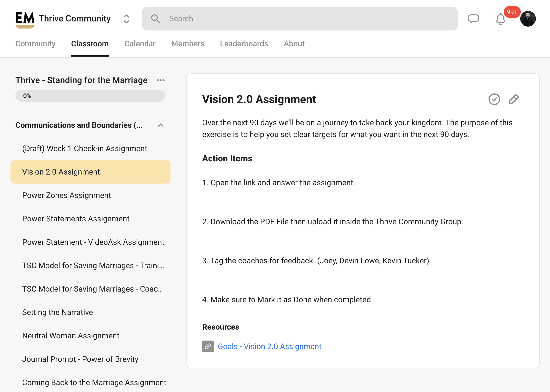The image size is (550, 392).
Task: Select the Power Zones Assignment lesson
Action: [x=66, y=195]
